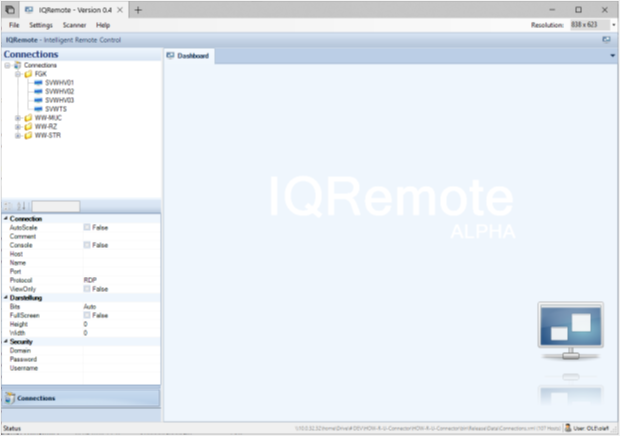Toggle the FullScreen checkbox

pyautogui.click(x=87, y=315)
